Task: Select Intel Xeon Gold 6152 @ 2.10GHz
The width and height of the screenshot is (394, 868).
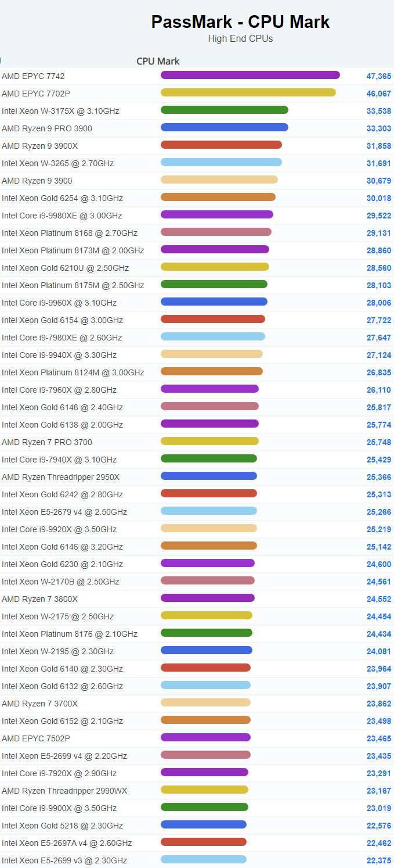Action: coord(62,721)
